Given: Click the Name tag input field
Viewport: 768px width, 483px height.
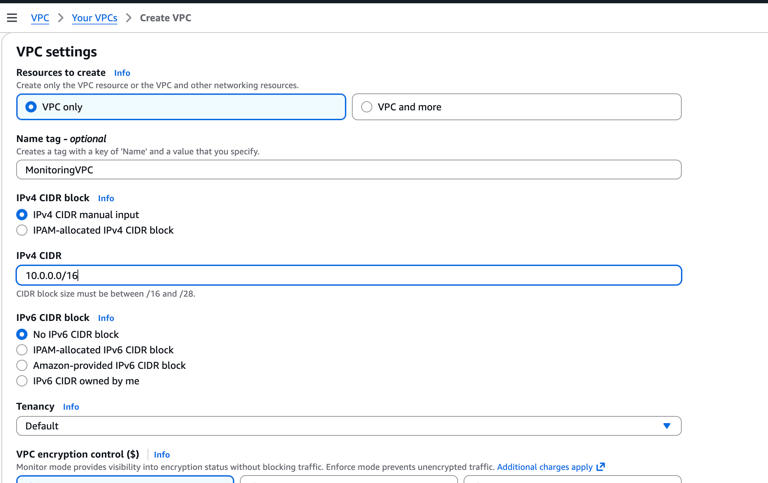Looking at the screenshot, I should (x=348, y=170).
